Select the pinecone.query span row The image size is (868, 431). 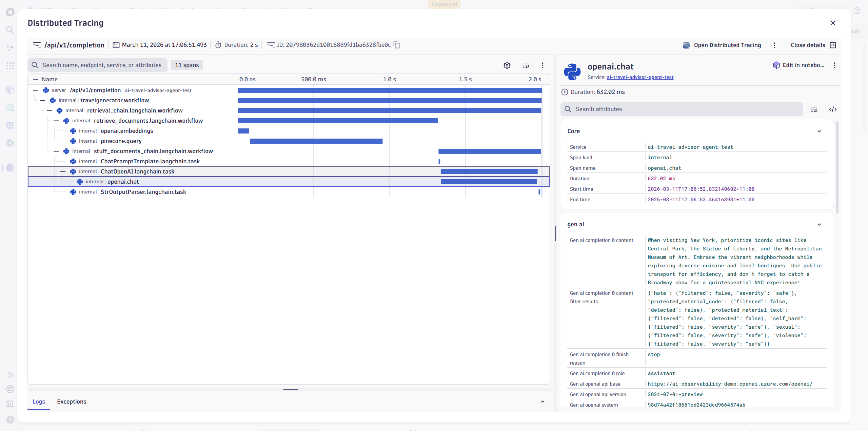point(289,141)
